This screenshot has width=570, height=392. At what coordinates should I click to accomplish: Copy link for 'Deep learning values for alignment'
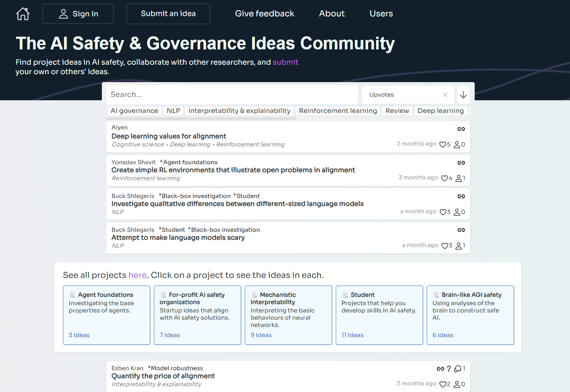pyautogui.click(x=461, y=129)
